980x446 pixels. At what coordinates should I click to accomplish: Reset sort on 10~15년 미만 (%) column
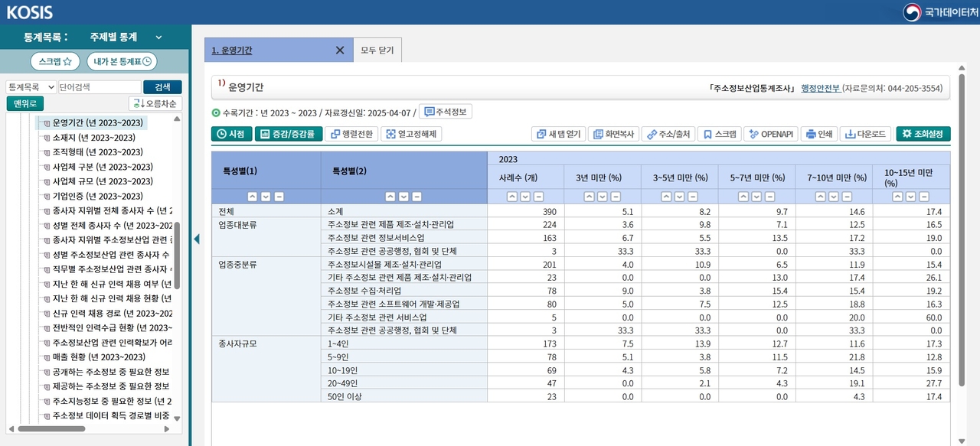point(923,197)
